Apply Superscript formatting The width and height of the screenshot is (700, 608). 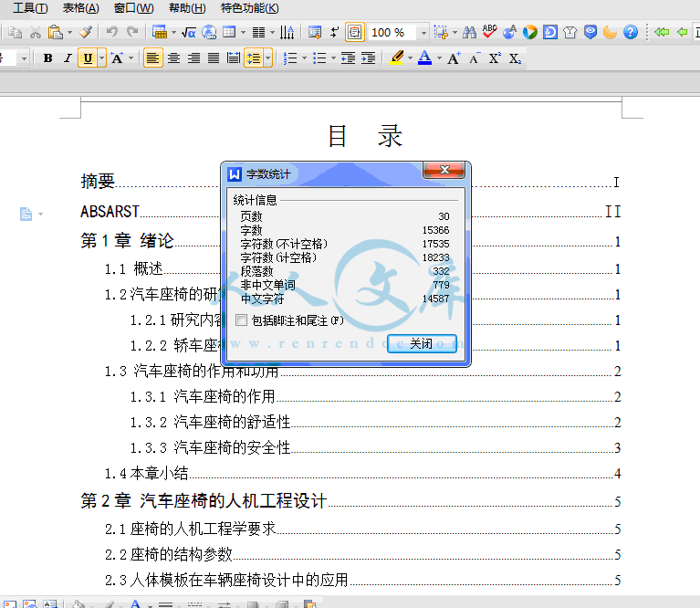[x=495, y=58]
